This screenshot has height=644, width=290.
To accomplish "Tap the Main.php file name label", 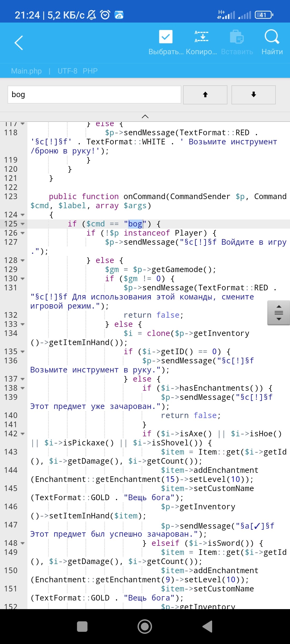I will pyautogui.click(x=26, y=71).
